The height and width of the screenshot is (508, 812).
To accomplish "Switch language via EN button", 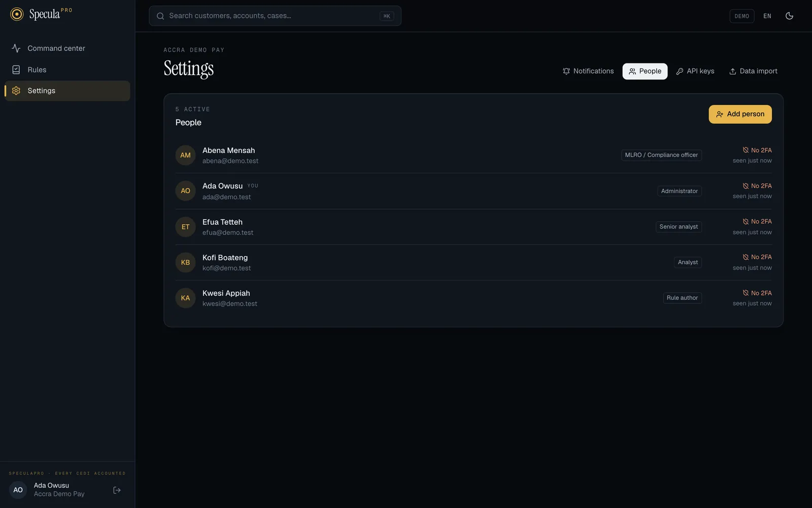I will coord(767,16).
